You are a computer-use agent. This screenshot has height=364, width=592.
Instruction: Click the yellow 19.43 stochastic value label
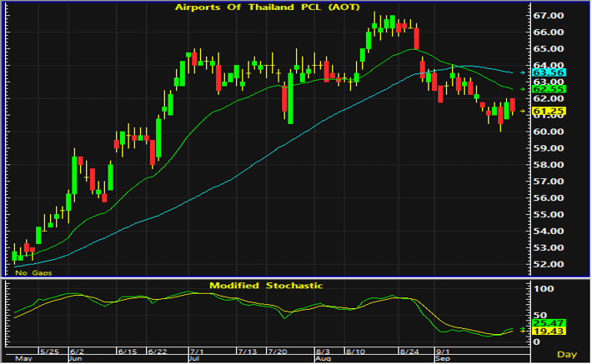549,332
